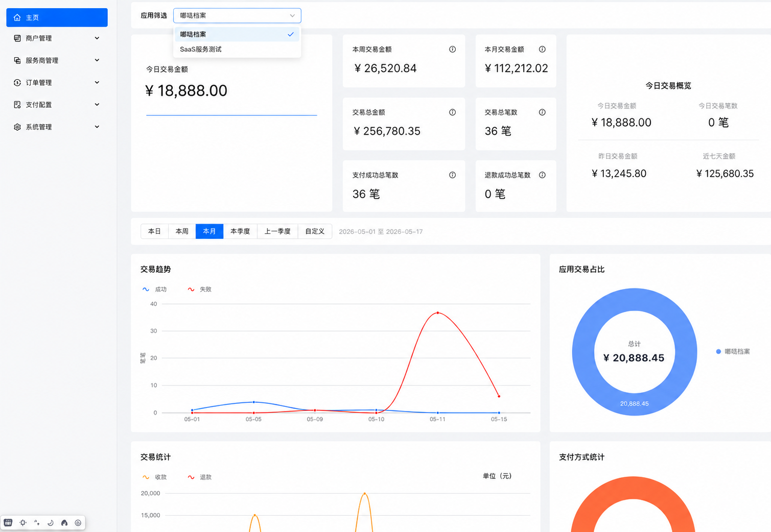Click yesterday's amount ￥13,245.80
The width and height of the screenshot is (771, 532).
[619, 174]
